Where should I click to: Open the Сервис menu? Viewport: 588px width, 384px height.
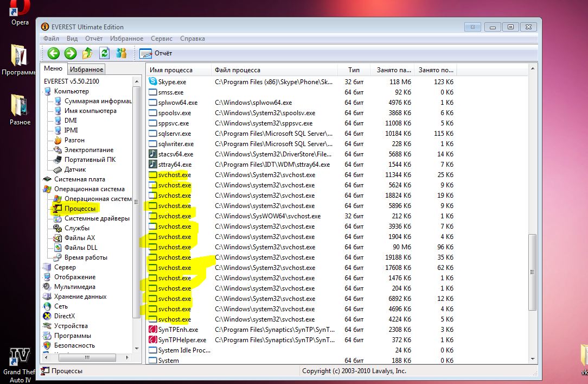coord(161,39)
